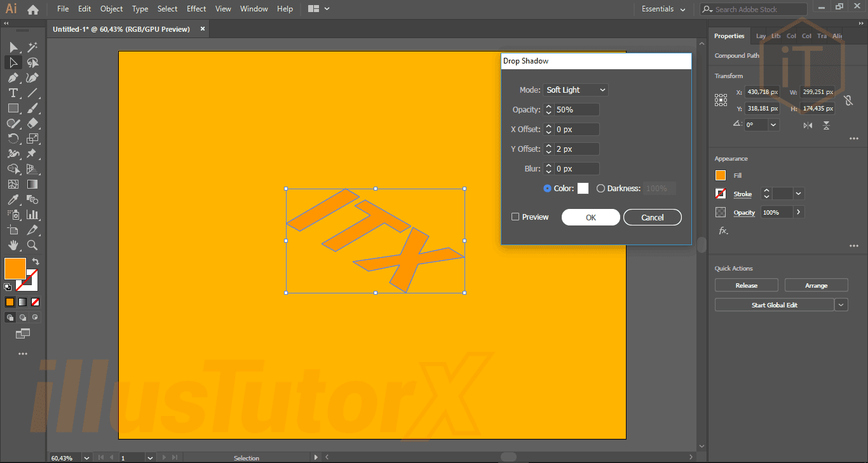Screen dimensions: 868x463
Task: Select the Curvature tool
Action: click(x=32, y=77)
